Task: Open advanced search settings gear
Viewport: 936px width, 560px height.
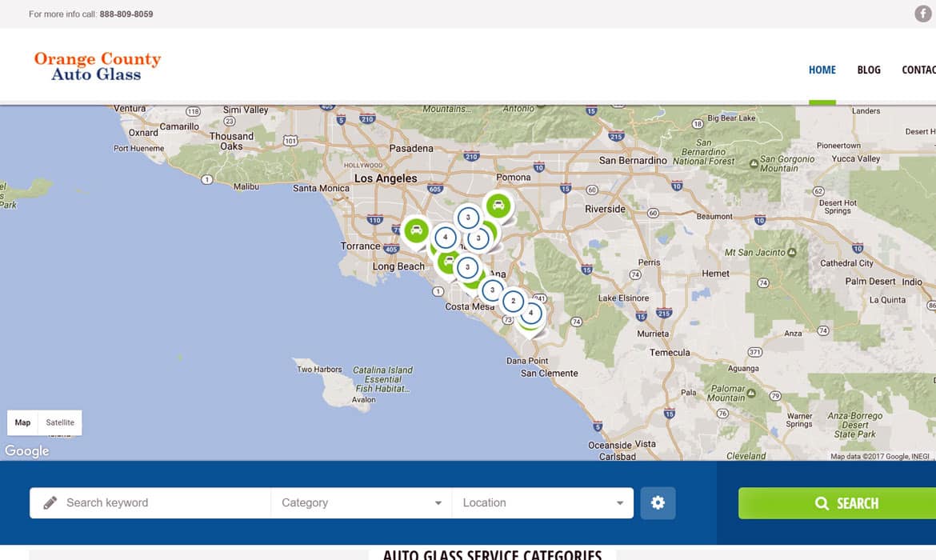Action: tap(658, 502)
